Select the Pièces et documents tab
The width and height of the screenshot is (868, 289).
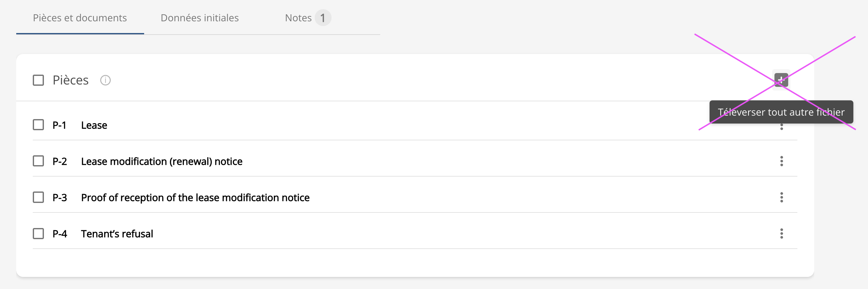pyautogui.click(x=80, y=18)
